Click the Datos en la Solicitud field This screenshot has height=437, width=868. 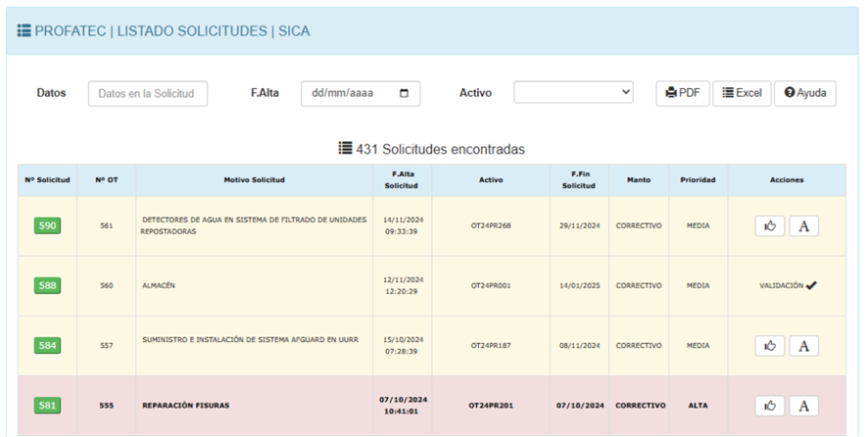(x=148, y=93)
